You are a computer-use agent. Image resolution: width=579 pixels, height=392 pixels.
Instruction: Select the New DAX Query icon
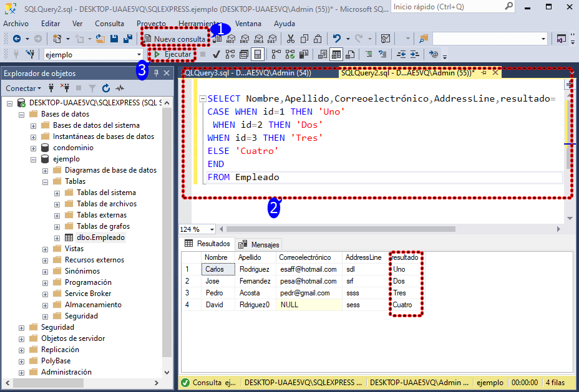(x=273, y=39)
